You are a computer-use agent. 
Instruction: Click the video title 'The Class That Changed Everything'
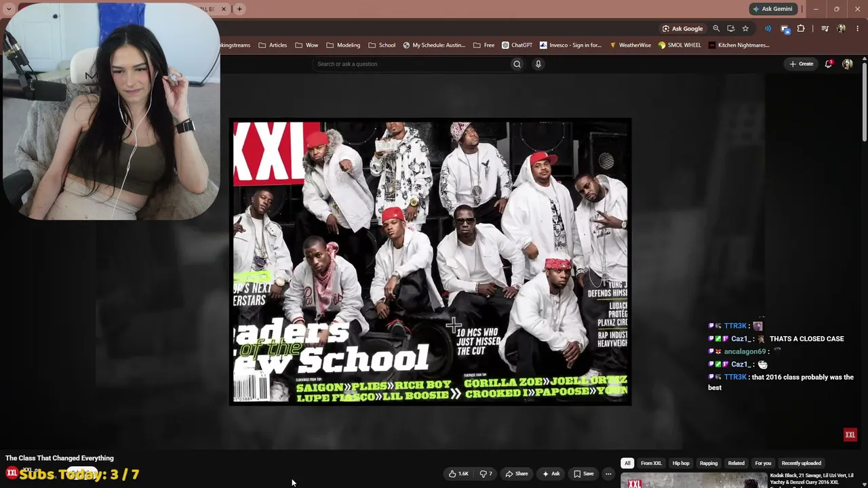coord(60,458)
